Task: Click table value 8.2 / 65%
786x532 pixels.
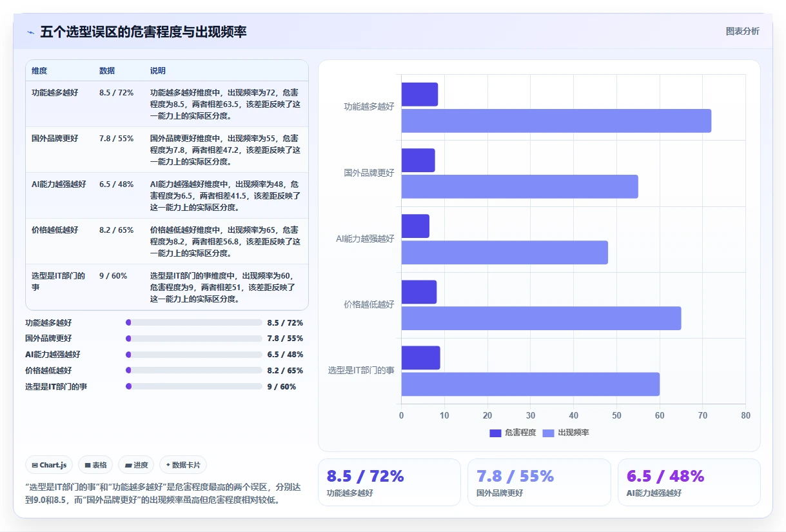Action: point(117,230)
